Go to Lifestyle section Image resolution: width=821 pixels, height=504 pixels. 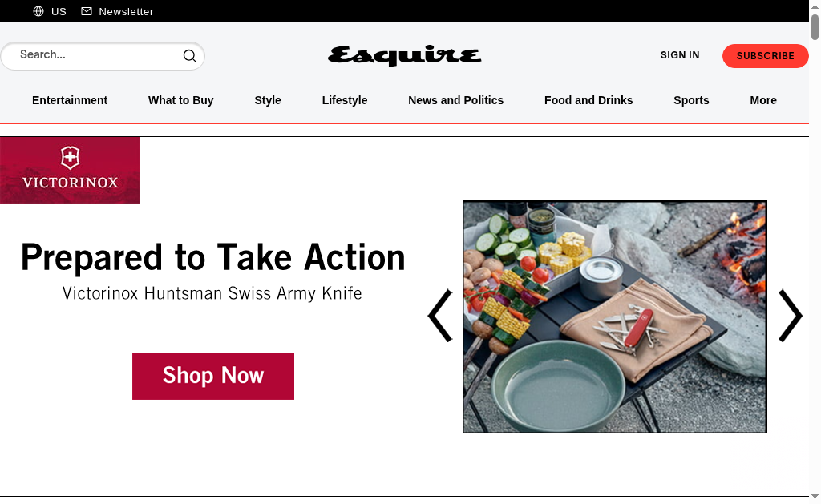click(345, 100)
